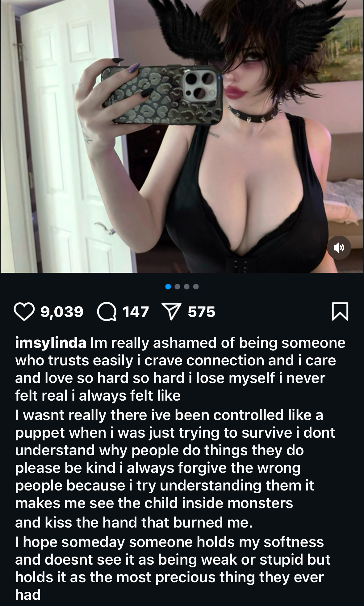Go to the third carousel dot
This screenshot has height=606, width=364.
[187, 287]
